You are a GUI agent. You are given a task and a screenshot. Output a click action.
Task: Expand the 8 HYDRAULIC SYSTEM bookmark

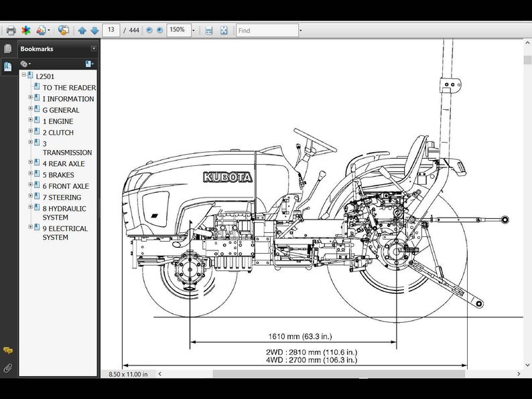tap(31, 207)
